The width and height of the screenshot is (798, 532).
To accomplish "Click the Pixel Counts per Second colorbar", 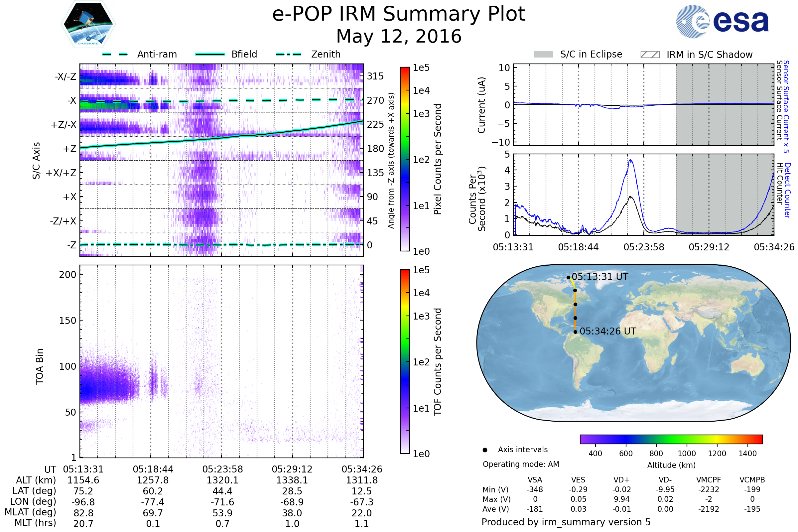I will tap(405, 159).
